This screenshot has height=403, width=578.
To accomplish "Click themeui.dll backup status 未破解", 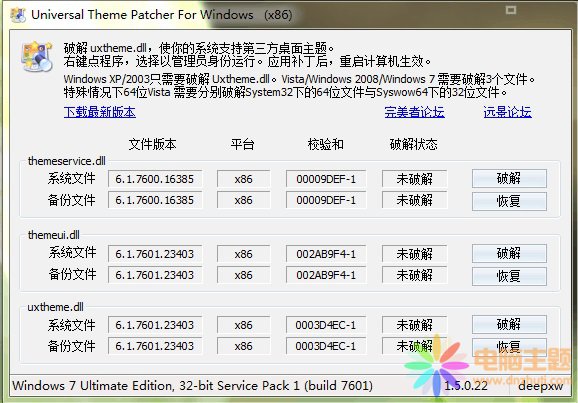I will 414,275.
